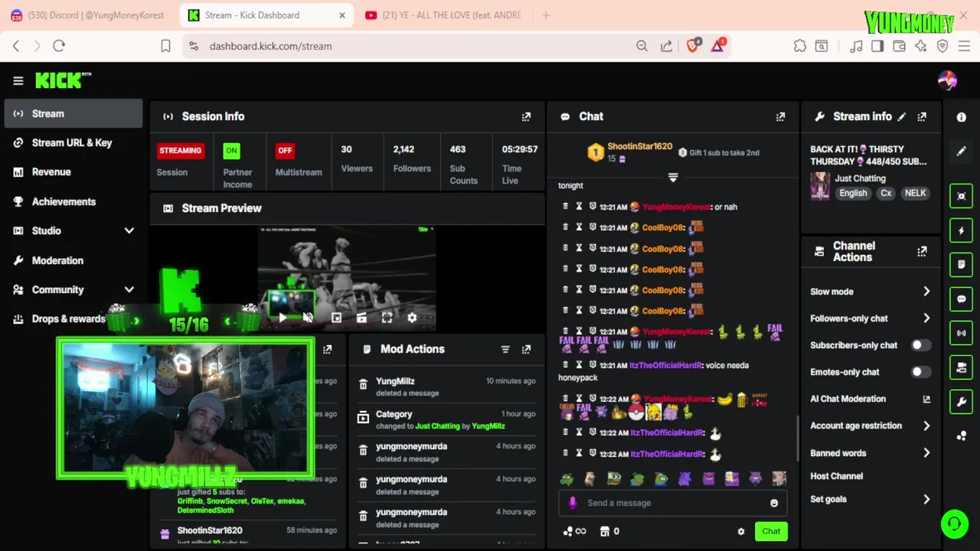
Task: Click the browser address bar URL
Action: (x=270, y=46)
